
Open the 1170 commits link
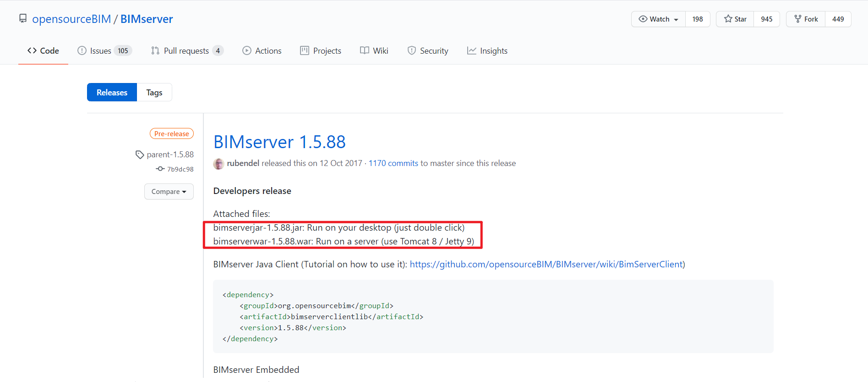click(393, 163)
